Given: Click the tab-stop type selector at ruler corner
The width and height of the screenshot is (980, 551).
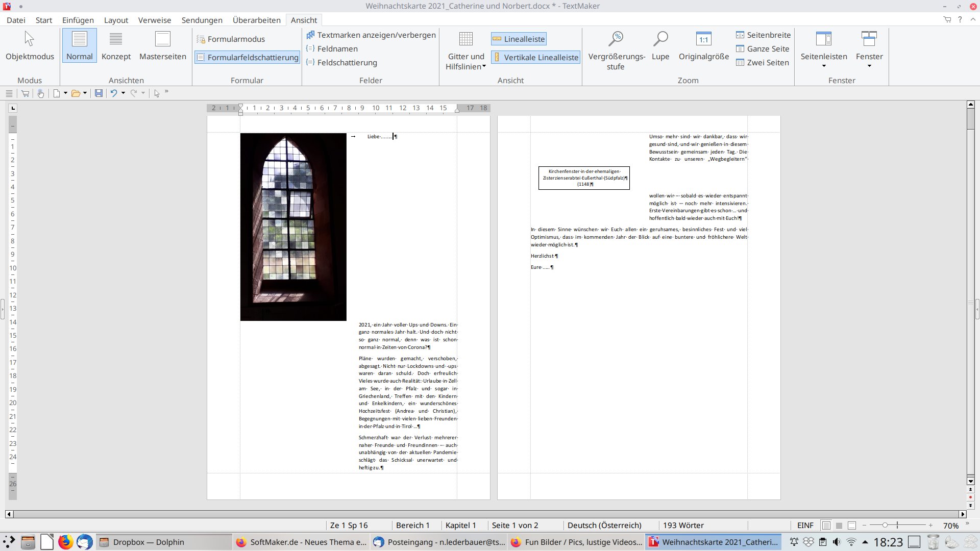Looking at the screenshot, I should tap(13, 108).
